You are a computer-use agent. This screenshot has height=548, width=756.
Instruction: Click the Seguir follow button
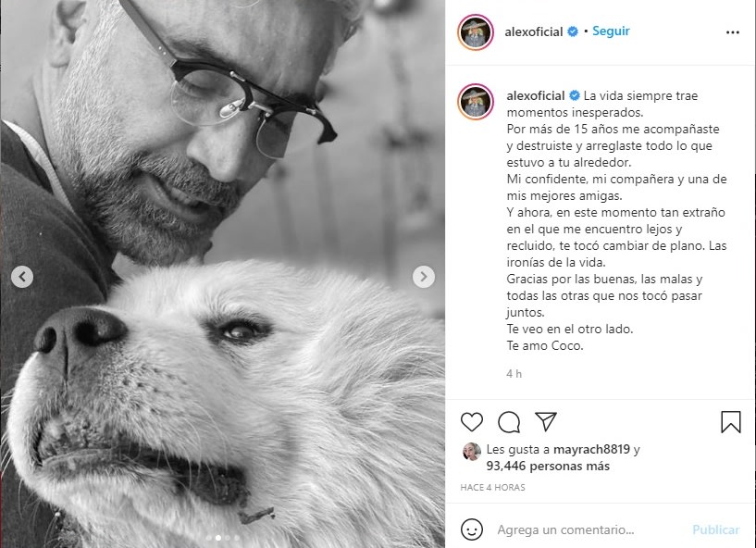point(611,31)
